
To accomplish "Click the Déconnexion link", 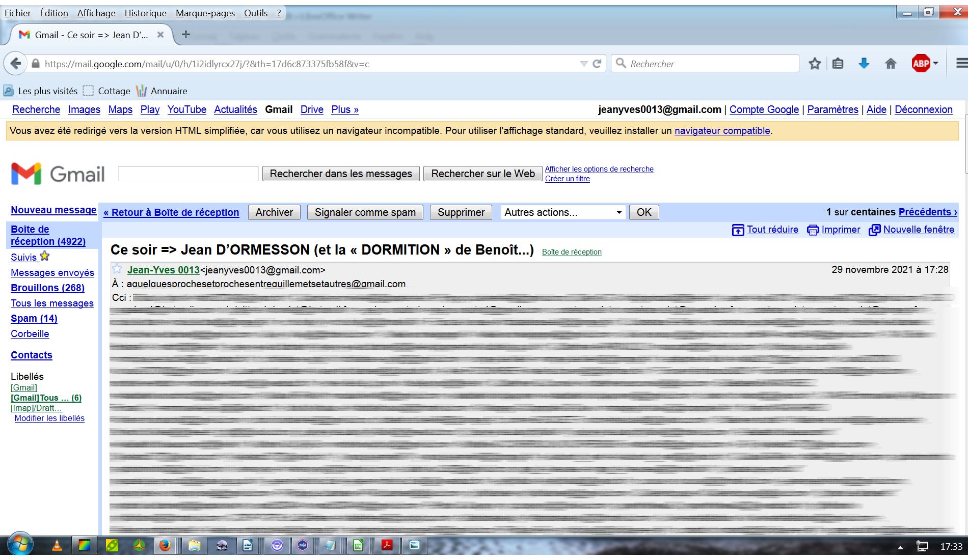I will (923, 109).
